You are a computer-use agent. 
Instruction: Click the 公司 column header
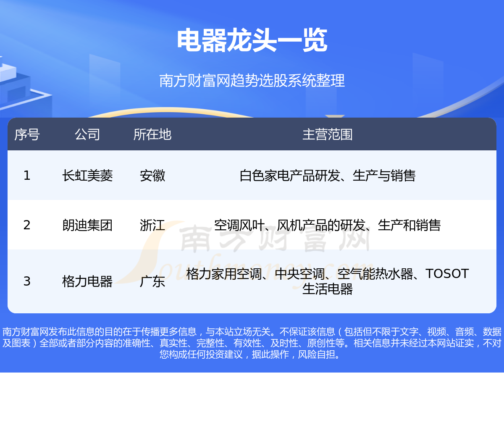click(87, 134)
